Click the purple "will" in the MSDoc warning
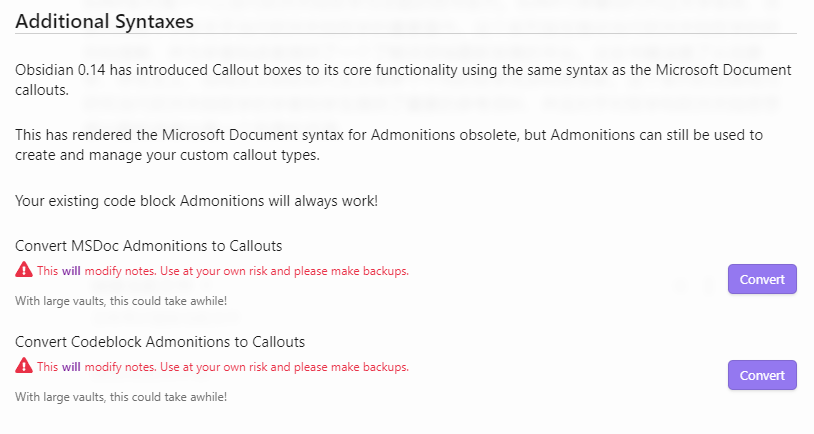Screen dimensions: 814x434 71,271
